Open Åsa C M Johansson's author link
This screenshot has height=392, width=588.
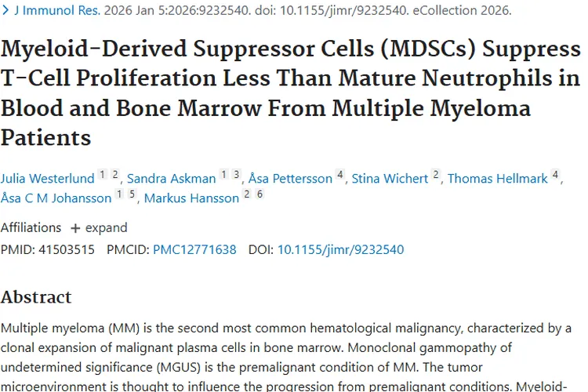tap(56, 198)
